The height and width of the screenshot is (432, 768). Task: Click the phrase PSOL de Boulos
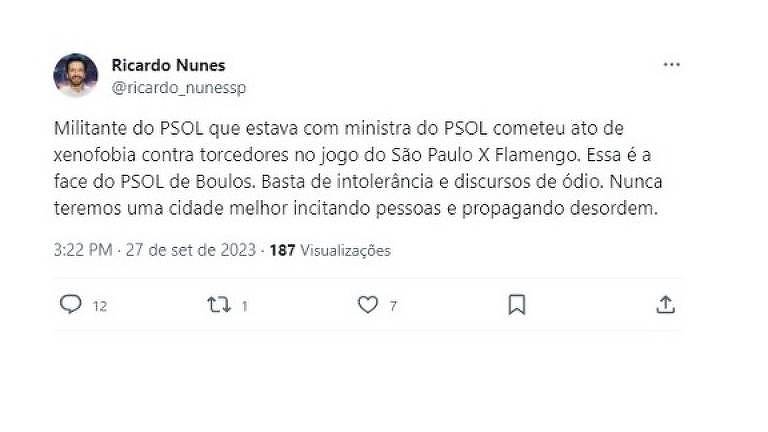(x=186, y=182)
